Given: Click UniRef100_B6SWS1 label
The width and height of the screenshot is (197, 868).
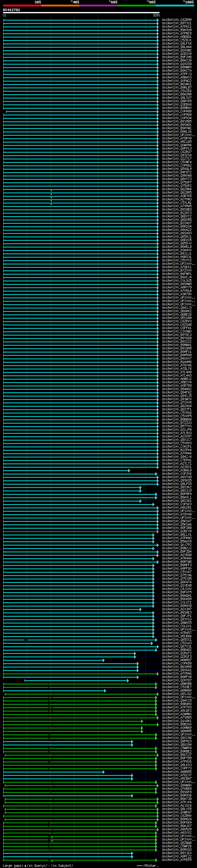Looking at the screenshot, I should [177, 84].
